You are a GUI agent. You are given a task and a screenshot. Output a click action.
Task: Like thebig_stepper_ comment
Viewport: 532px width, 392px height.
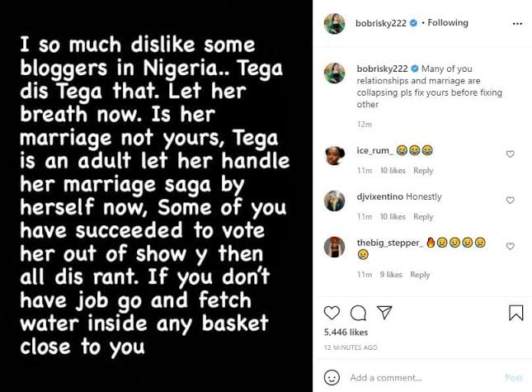click(x=510, y=247)
